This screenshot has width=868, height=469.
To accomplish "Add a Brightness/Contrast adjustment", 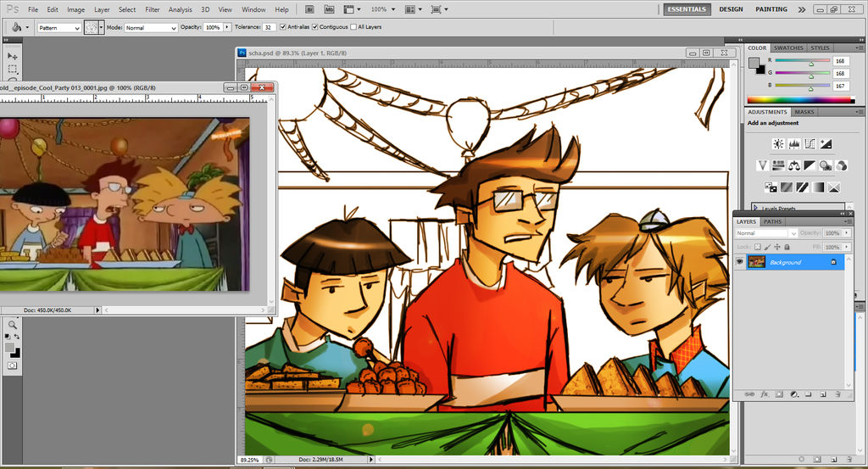I will [x=778, y=144].
